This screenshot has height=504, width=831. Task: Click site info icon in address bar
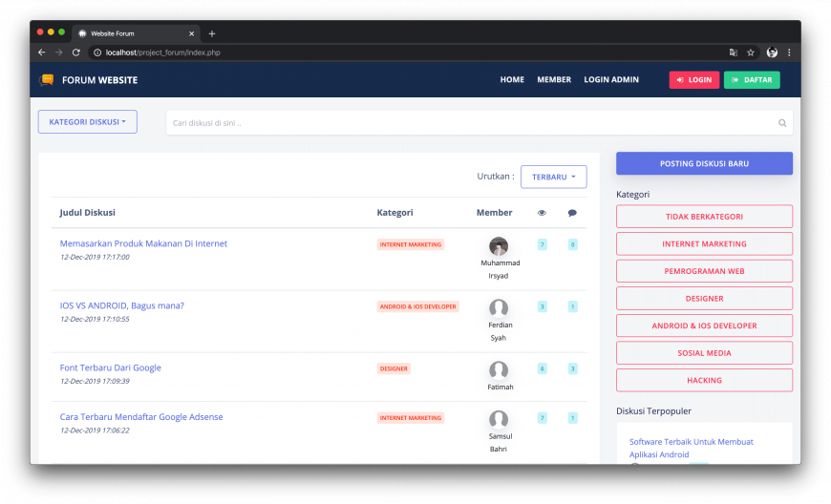pyautogui.click(x=97, y=52)
